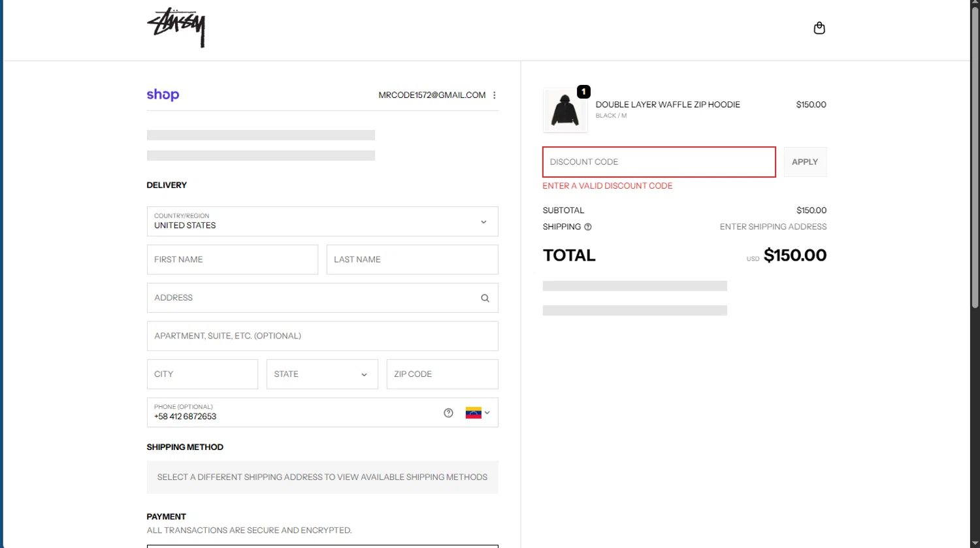Open the account options three-dot menu
The image size is (980, 548).
(x=495, y=95)
